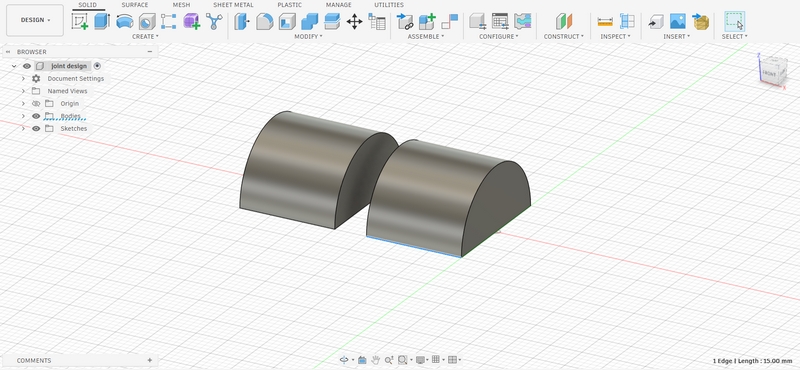Open the Create menu dropdown
This screenshot has width=800, height=370.
point(145,37)
